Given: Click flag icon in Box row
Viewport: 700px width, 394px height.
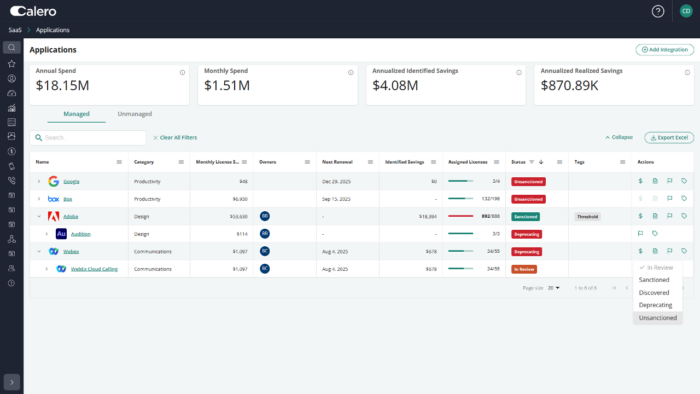Looking at the screenshot, I should (x=670, y=199).
